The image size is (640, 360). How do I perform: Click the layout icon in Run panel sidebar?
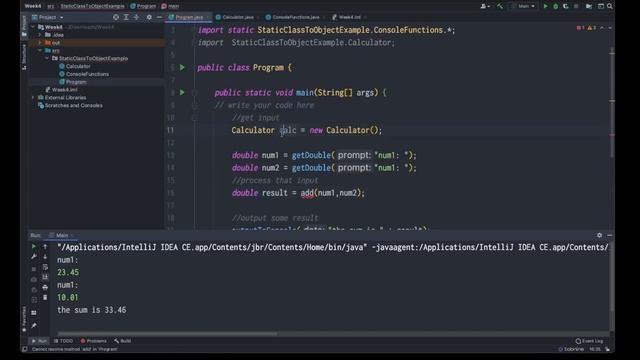pyautogui.click(x=33, y=313)
